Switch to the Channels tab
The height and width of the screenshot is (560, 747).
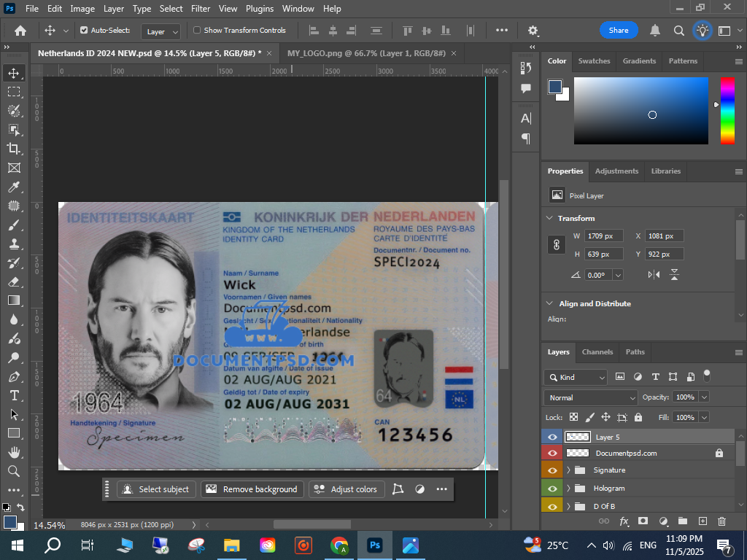coord(597,352)
